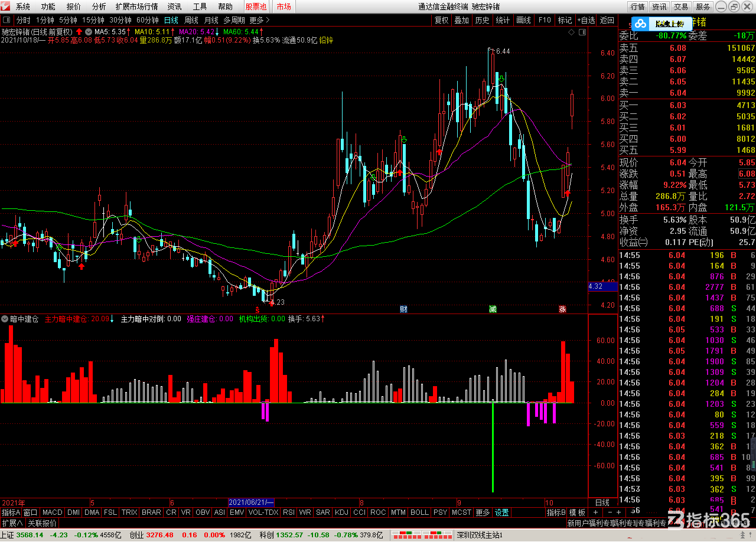Toggle 叠加 overlay option
The width and height of the screenshot is (756, 542).
(x=461, y=20)
